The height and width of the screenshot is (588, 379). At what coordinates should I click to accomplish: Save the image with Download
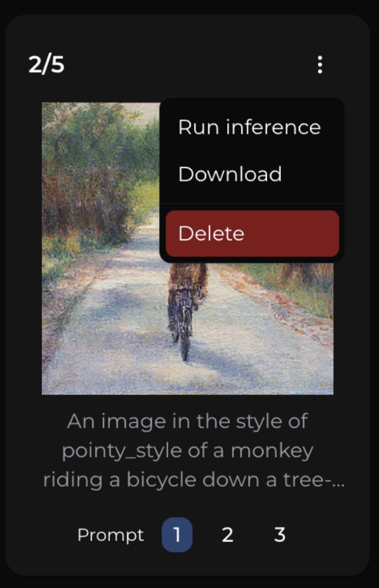pyautogui.click(x=230, y=174)
